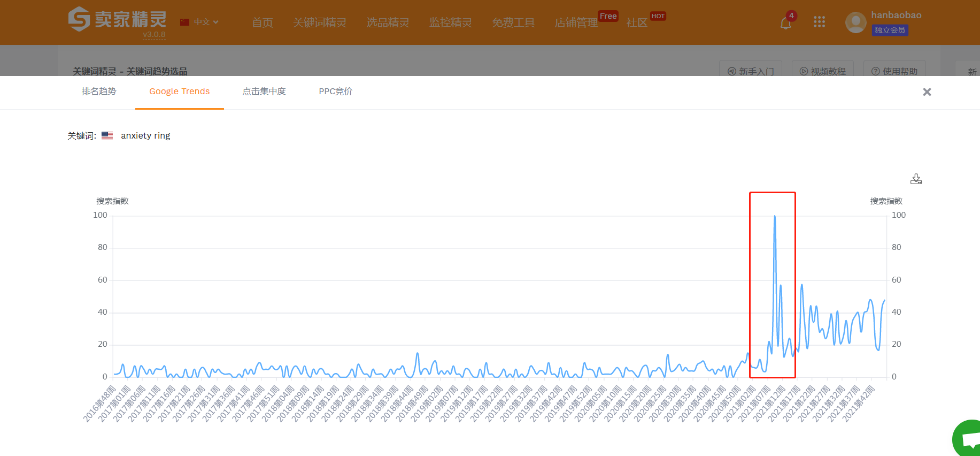Viewport: 980px width, 456px height.
Task: Open the PPC竞价 tab
Action: (x=335, y=92)
